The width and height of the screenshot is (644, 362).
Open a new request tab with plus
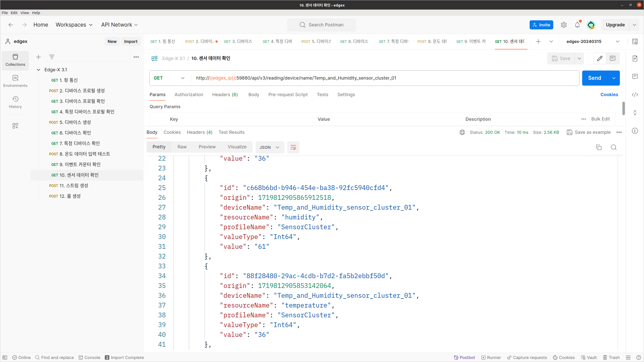click(x=538, y=42)
